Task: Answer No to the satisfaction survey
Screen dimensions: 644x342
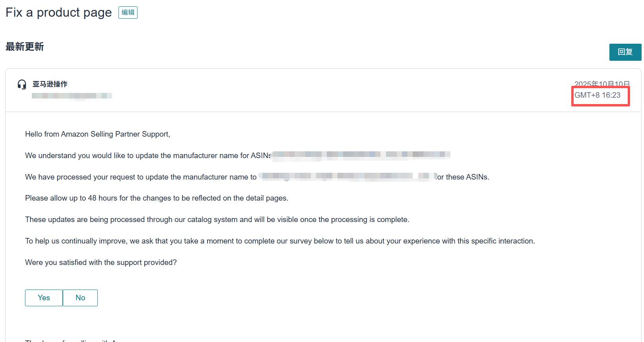Action: [80, 298]
